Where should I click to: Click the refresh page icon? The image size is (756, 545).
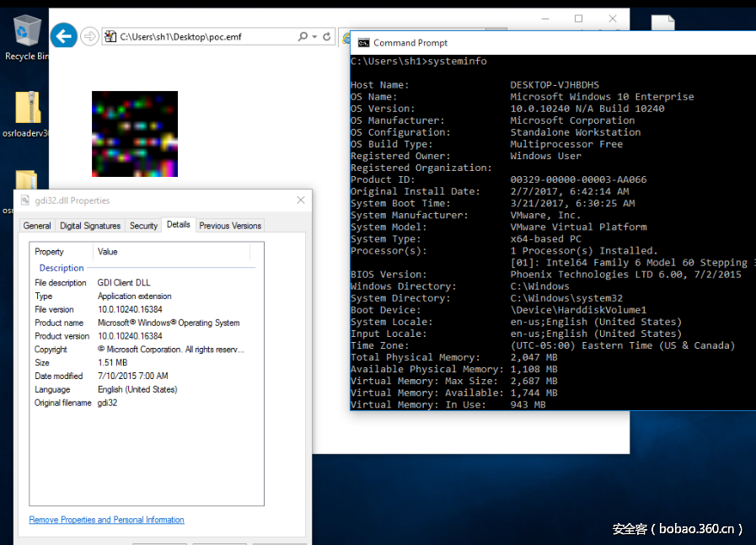(x=327, y=37)
